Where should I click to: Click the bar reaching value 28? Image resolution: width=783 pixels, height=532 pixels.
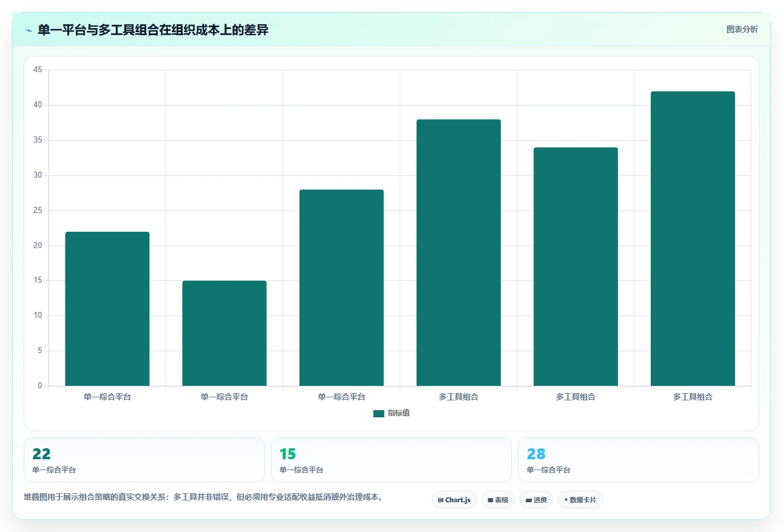coord(341,288)
